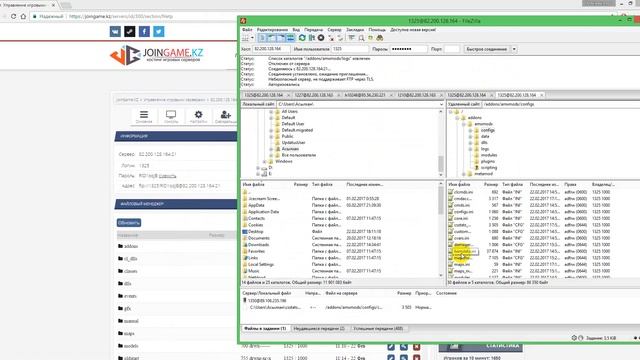Click the Обновить button in browser page

[129, 223]
